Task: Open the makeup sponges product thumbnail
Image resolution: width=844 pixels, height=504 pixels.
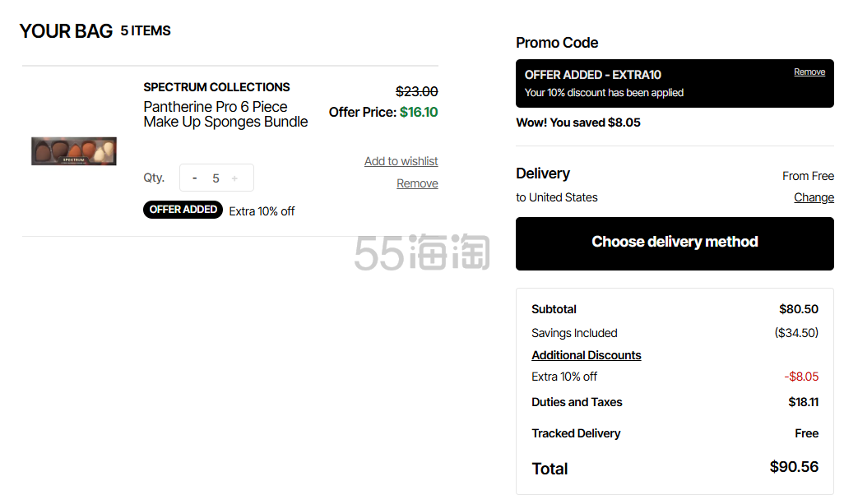Action: click(x=74, y=151)
